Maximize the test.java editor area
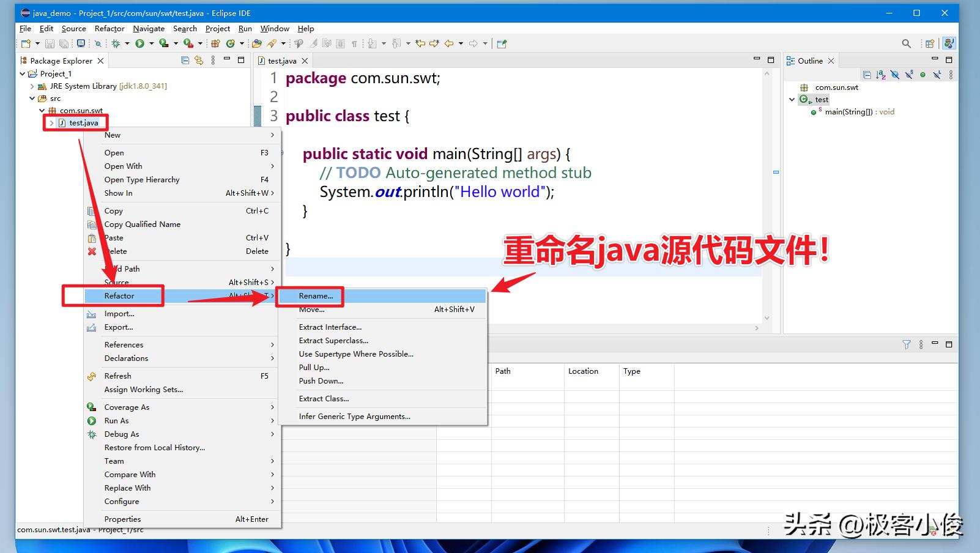The height and width of the screenshot is (553, 980). [x=771, y=60]
